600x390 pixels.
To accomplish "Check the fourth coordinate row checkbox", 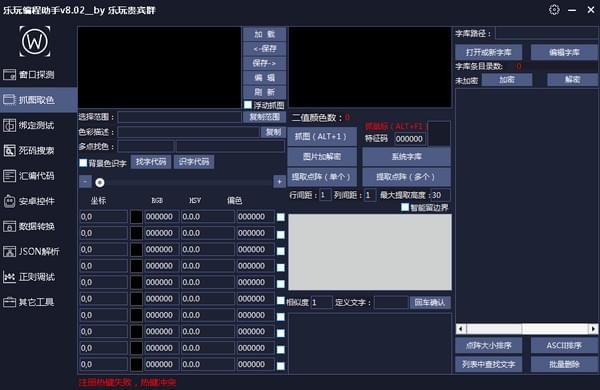I will click(280, 267).
